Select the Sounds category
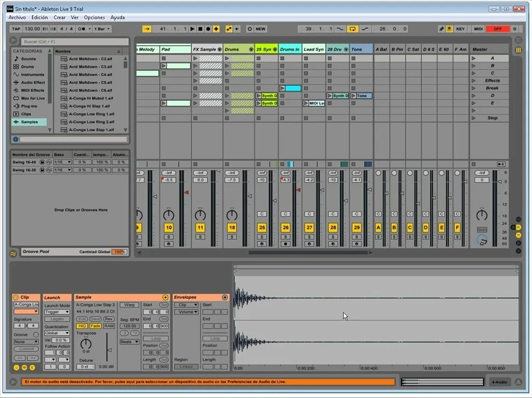 click(x=29, y=59)
